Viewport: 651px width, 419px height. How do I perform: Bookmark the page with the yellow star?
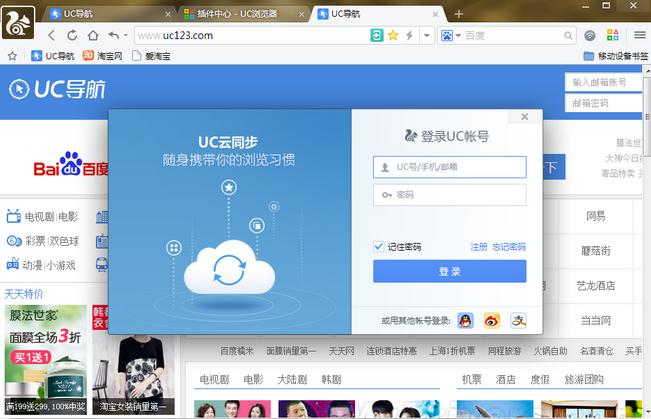point(393,36)
